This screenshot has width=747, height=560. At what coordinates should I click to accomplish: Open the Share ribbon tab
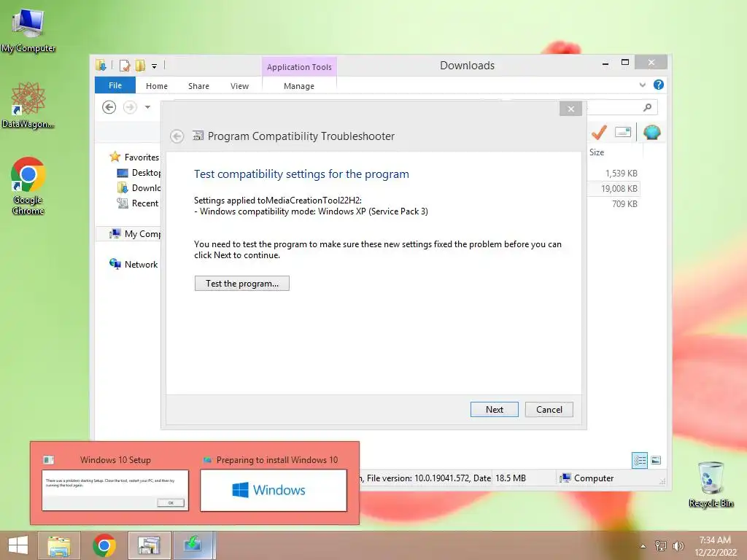(x=198, y=86)
